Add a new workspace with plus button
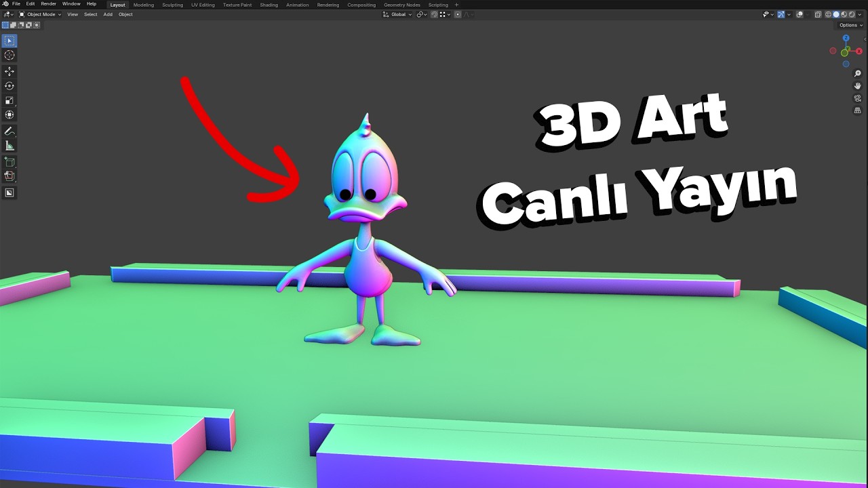Viewport: 868px width, 488px height. (x=456, y=5)
